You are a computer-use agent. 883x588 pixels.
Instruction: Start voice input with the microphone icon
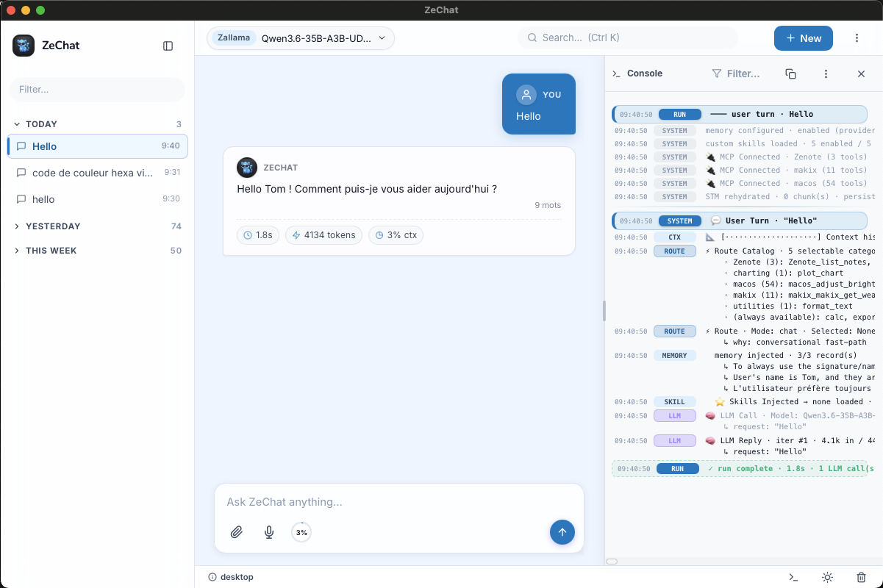pos(269,532)
